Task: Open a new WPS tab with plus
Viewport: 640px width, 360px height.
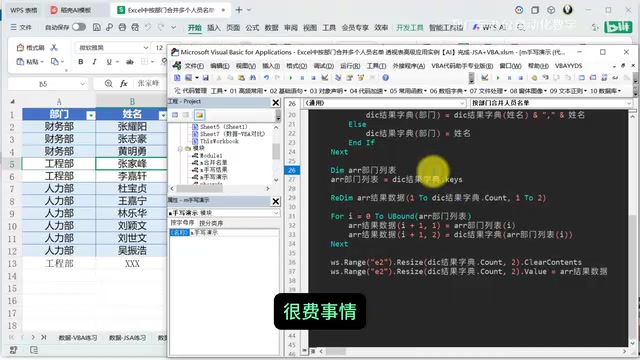Action: point(239,10)
